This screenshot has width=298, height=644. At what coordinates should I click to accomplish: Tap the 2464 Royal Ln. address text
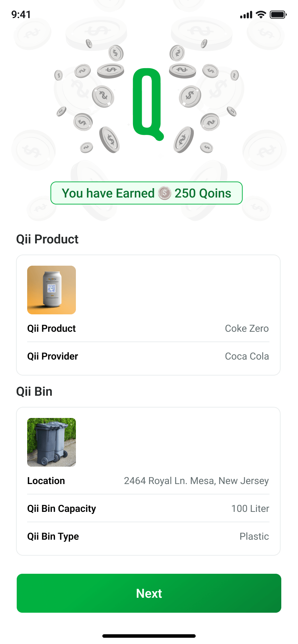click(x=196, y=481)
